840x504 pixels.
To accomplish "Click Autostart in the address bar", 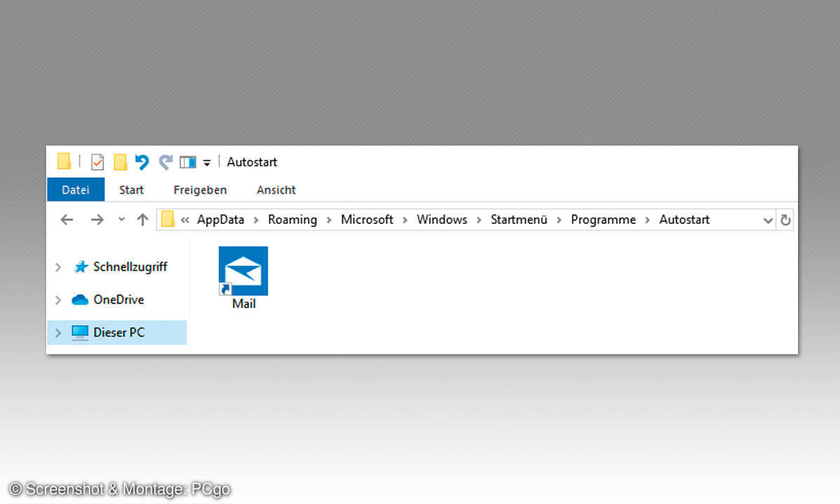I will click(685, 219).
